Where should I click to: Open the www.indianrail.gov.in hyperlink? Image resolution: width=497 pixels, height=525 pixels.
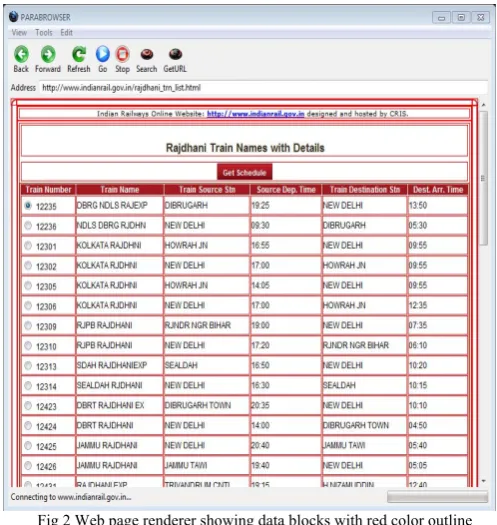(x=256, y=114)
